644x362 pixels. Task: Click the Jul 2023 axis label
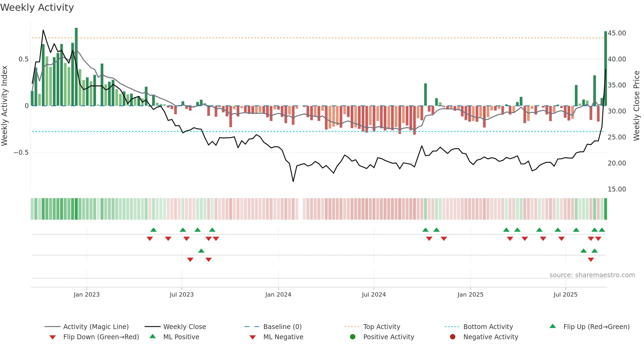(x=182, y=294)
